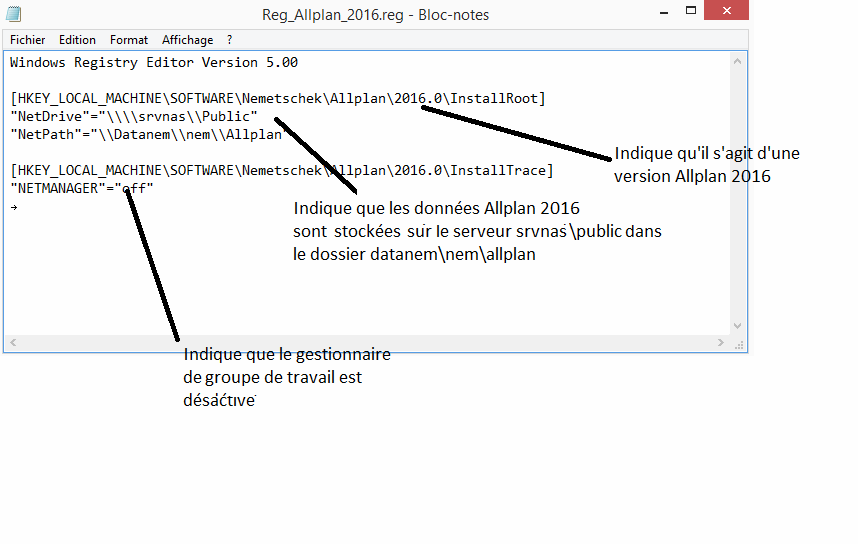Open the Fichier menu
858x544 pixels.
click(28, 40)
